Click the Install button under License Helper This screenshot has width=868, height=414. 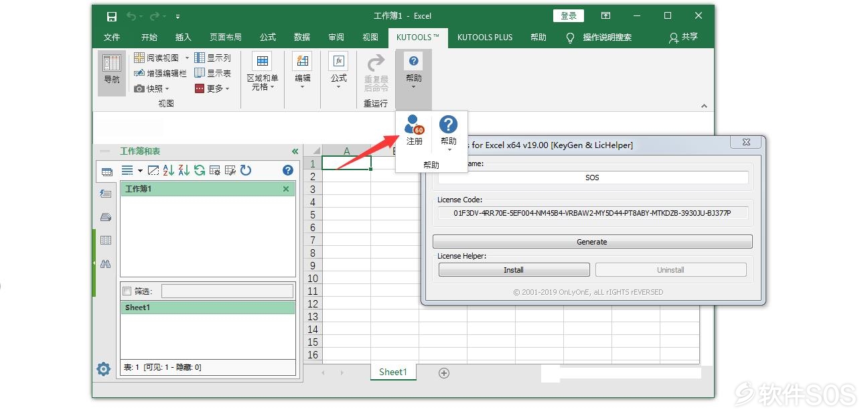tap(514, 270)
